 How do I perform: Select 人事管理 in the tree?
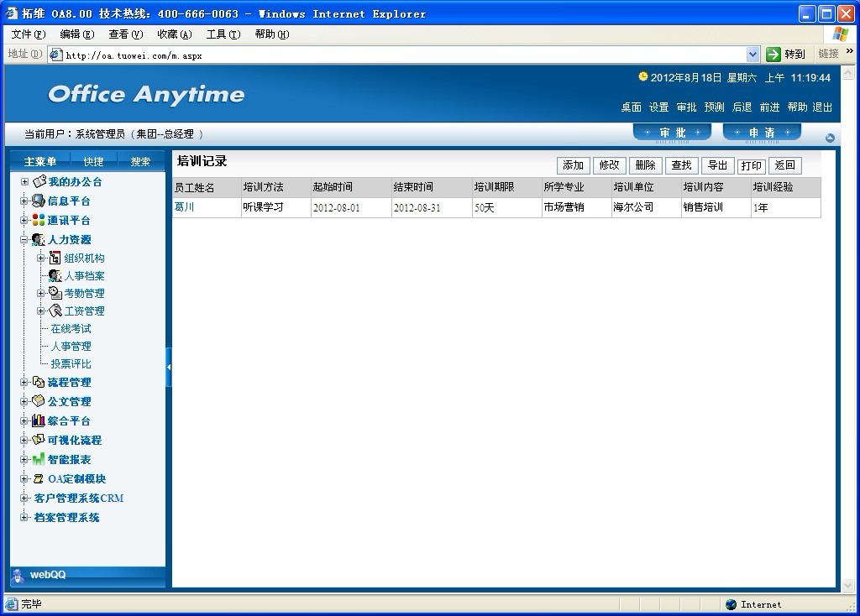point(71,346)
